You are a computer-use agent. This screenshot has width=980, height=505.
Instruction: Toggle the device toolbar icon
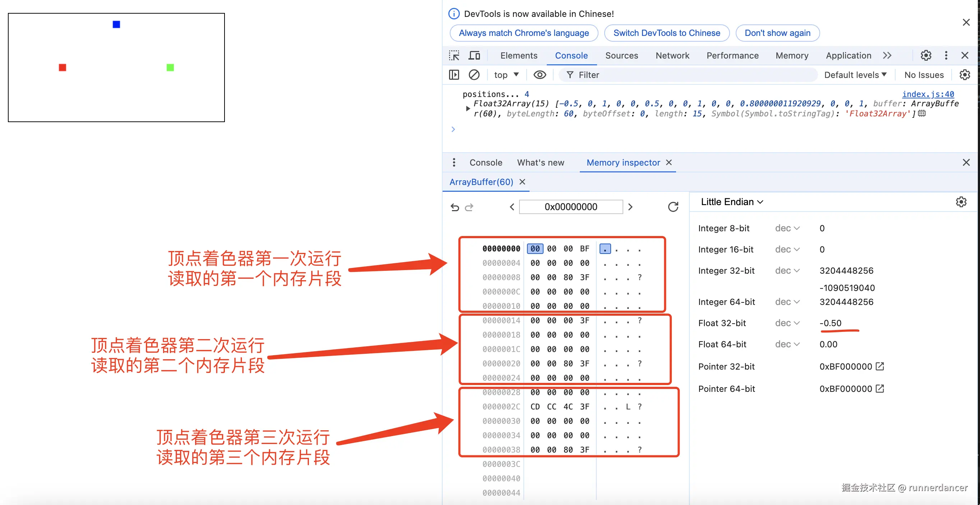pyautogui.click(x=474, y=56)
